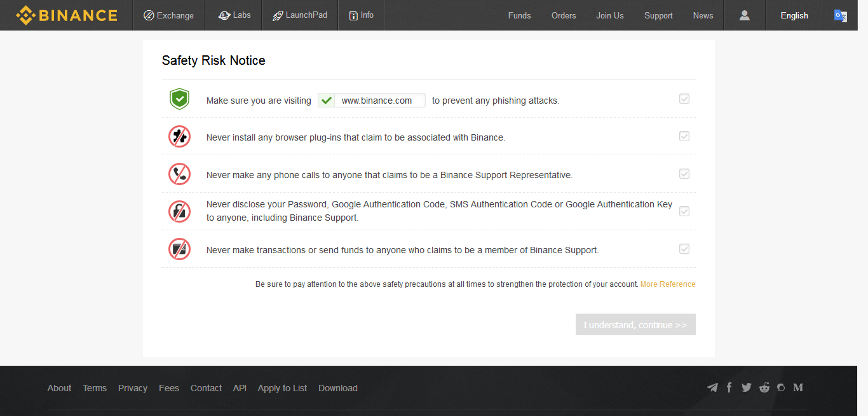Image resolution: width=868 pixels, height=416 pixels.
Task: Open the Facebook social icon
Action: click(x=729, y=387)
